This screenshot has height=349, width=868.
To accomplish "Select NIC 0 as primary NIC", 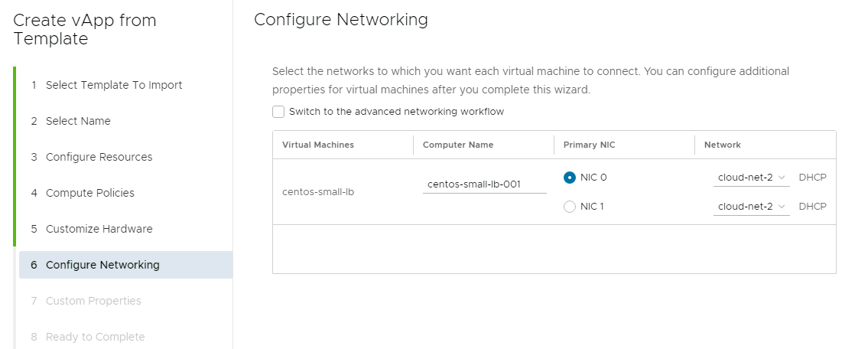I will click(570, 178).
